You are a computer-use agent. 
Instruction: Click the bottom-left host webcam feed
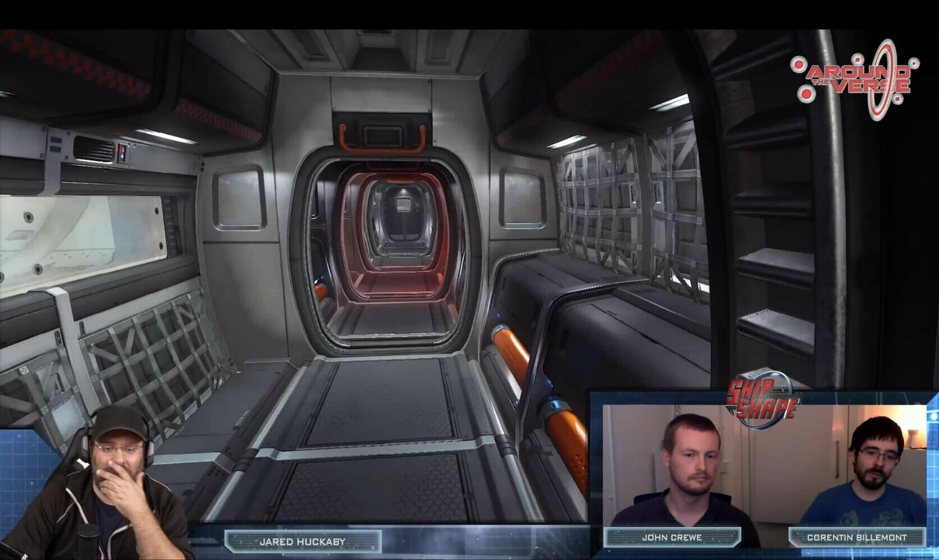click(95, 488)
